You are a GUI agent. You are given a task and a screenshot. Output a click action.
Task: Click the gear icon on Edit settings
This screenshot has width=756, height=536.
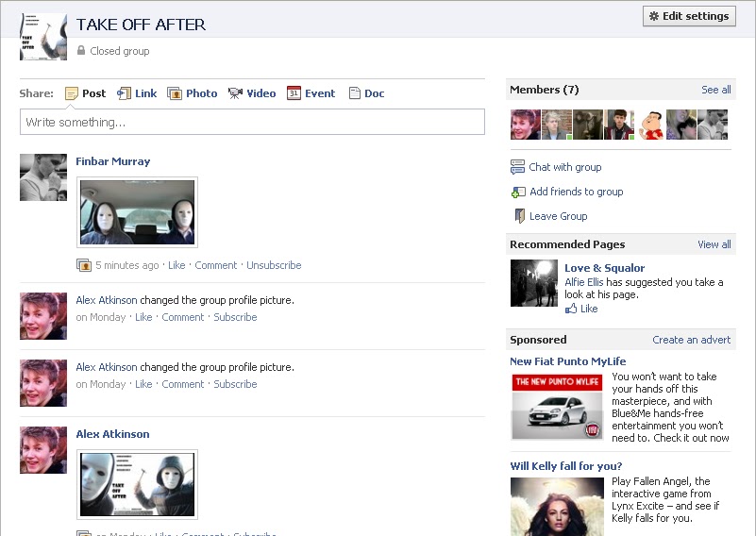(654, 16)
